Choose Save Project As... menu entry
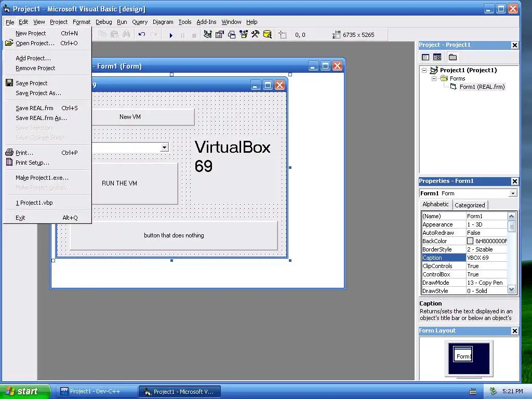532x399 pixels. [x=47, y=93]
